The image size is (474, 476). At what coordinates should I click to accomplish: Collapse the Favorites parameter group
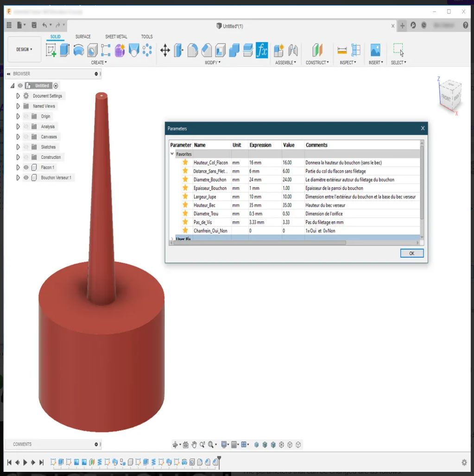[172, 154]
